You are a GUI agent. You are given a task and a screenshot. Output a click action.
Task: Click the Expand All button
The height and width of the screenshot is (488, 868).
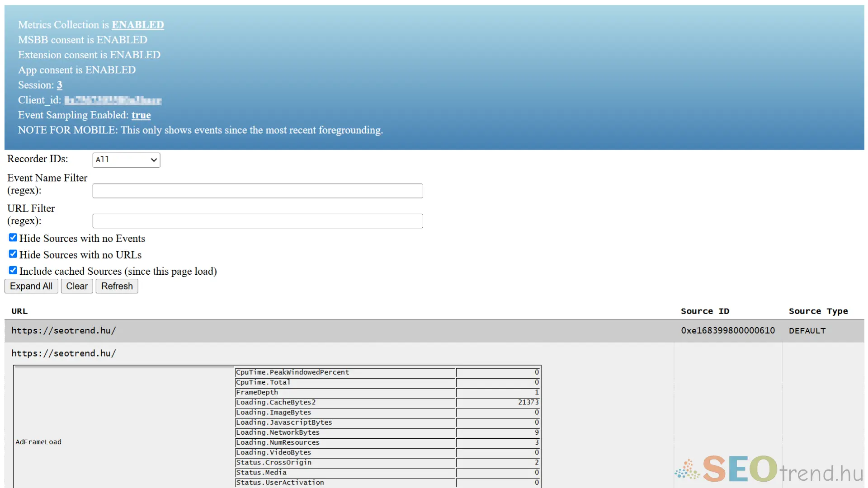click(x=31, y=286)
